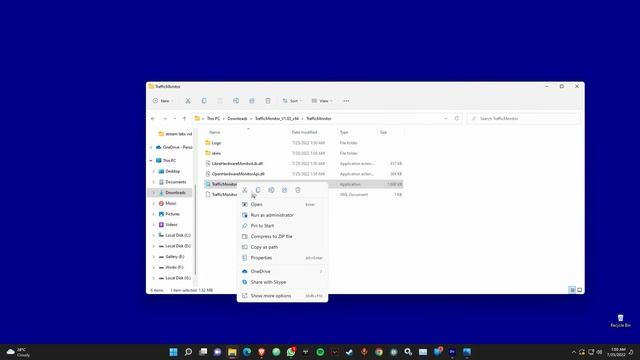Share via the context menu share icon

(284, 190)
